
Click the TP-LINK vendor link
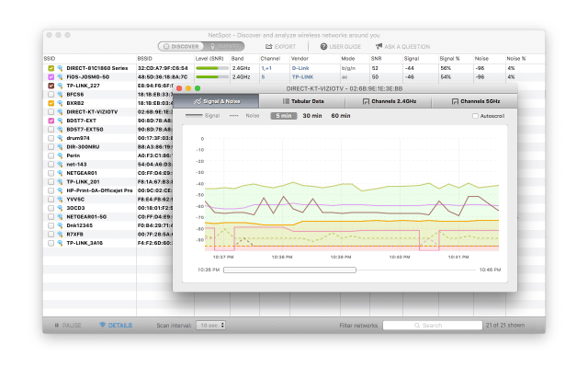pos(302,77)
